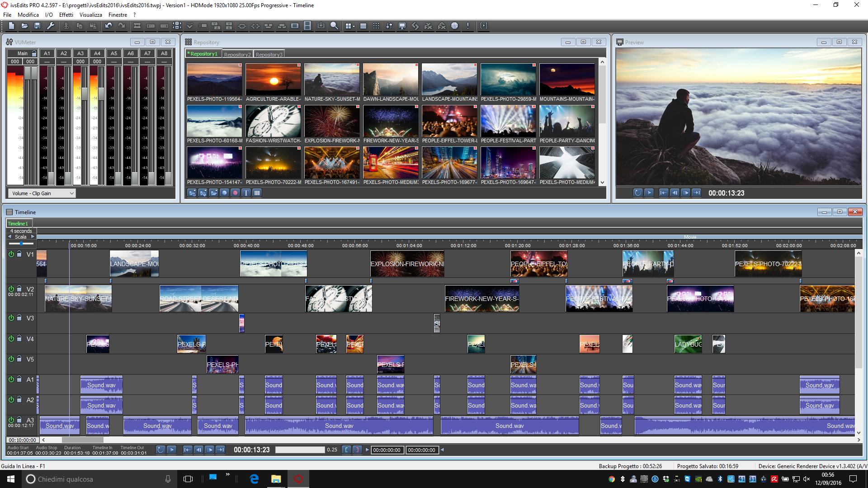This screenshot has width=868, height=488.
Task: Click the Scala expander on timeline ruler
Action: pos(34,237)
